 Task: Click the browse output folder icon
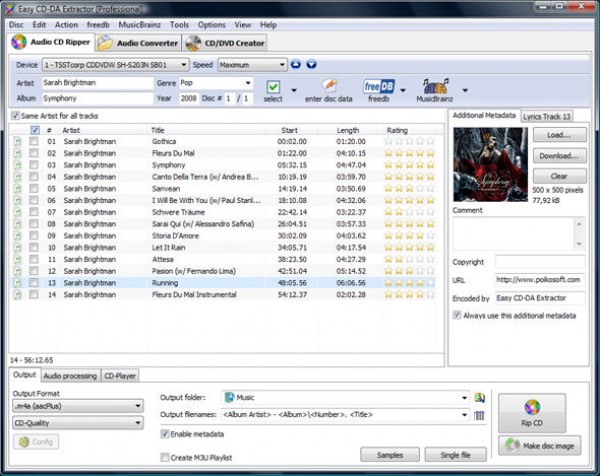coord(479,398)
